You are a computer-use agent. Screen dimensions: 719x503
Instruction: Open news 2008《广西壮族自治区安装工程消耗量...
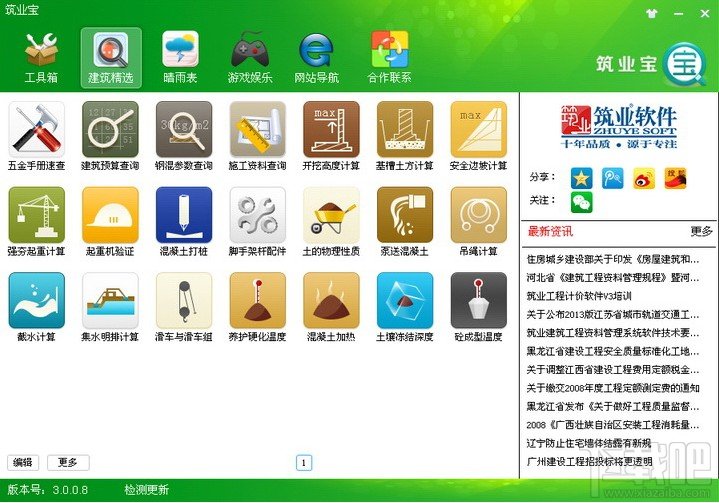coord(613,425)
